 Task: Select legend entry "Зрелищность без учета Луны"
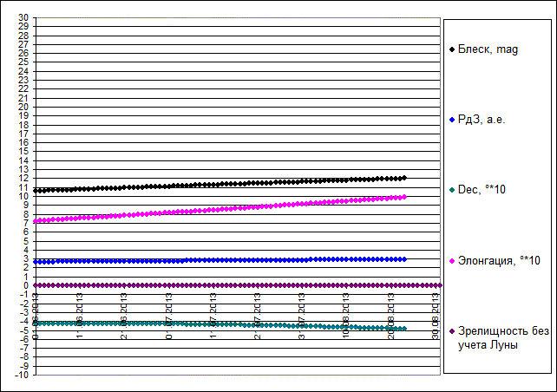[499, 338]
